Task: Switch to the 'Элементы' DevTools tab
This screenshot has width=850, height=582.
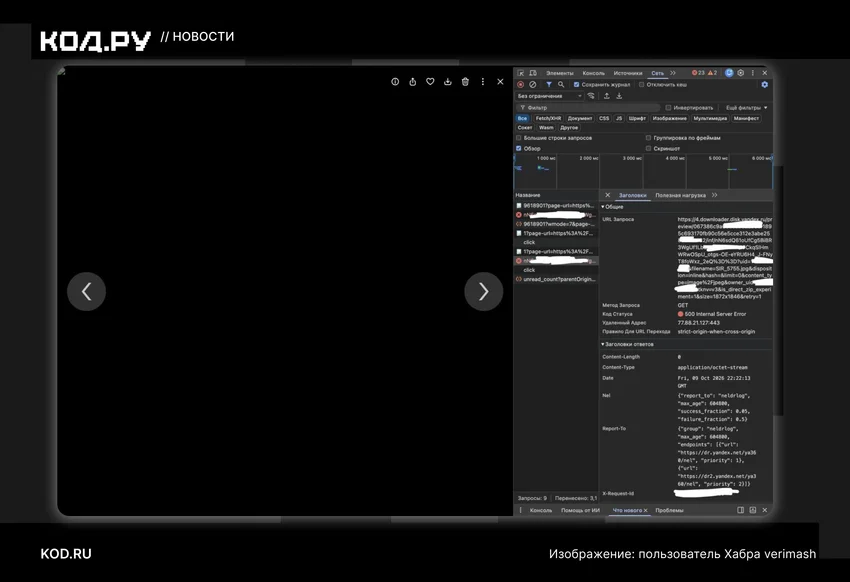Action: coord(559,73)
